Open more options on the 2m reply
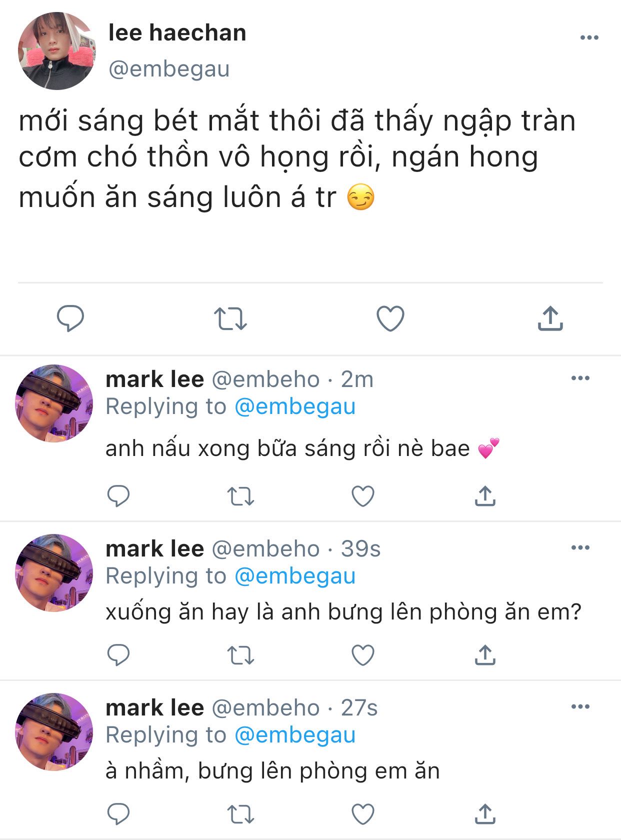 (580, 378)
